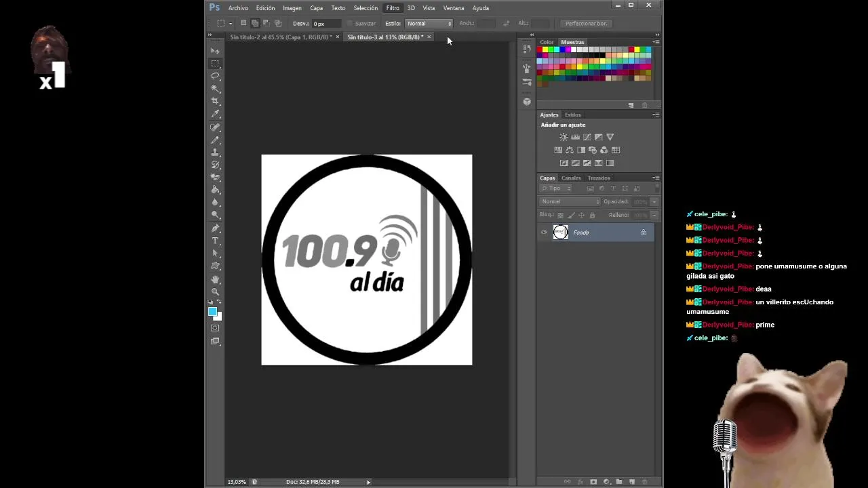Open the layer blend mode Normal dropdown

[x=570, y=201]
